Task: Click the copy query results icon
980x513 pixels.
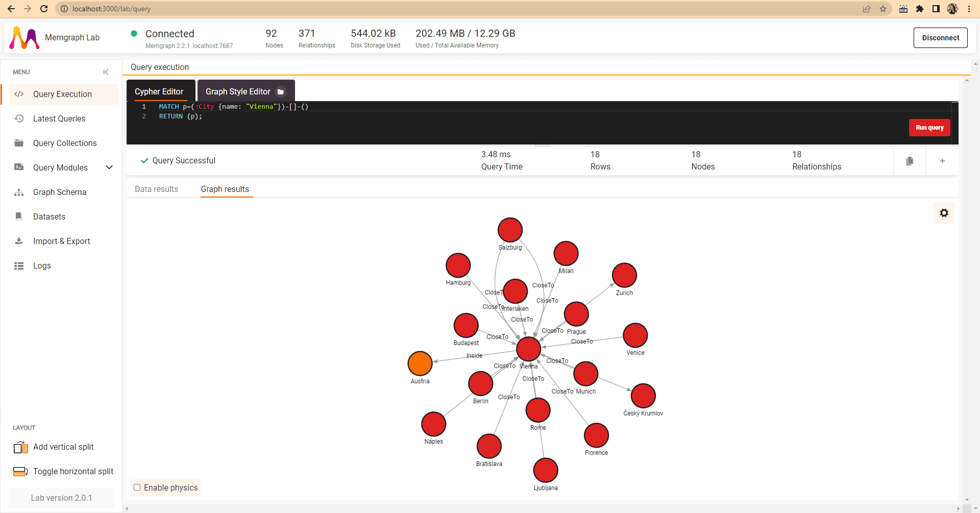Action: click(x=910, y=161)
